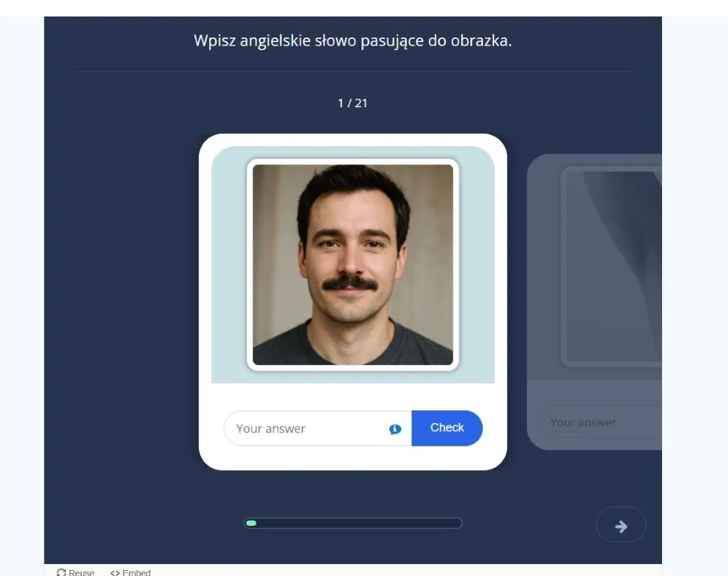The image size is (728, 576).
Task: Open the Reuse link
Action: tap(81, 572)
